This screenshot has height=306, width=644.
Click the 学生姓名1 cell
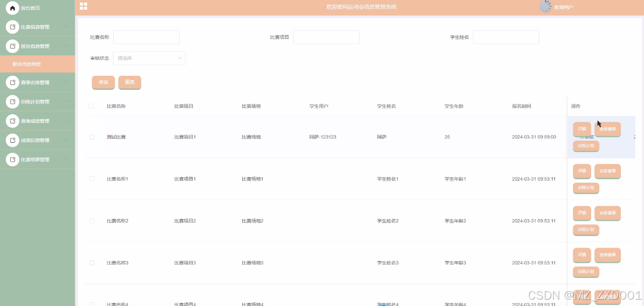pyautogui.click(x=388, y=179)
